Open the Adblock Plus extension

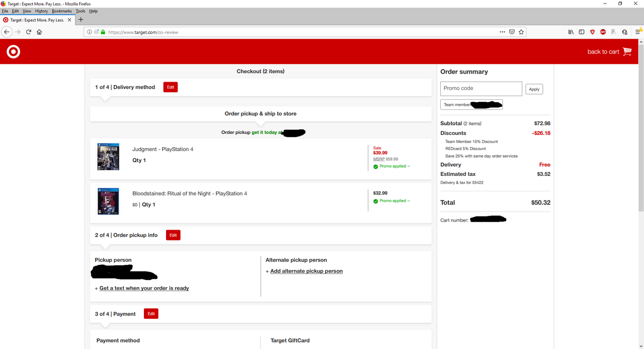(x=603, y=32)
